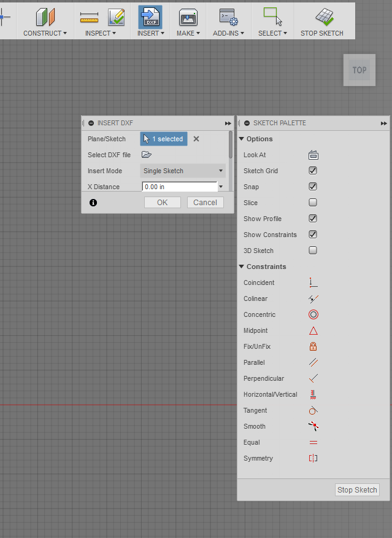This screenshot has height=538, width=392.
Task: Select the Measure ruler icon
Action: pyautogui.click(x=89, y=17)
